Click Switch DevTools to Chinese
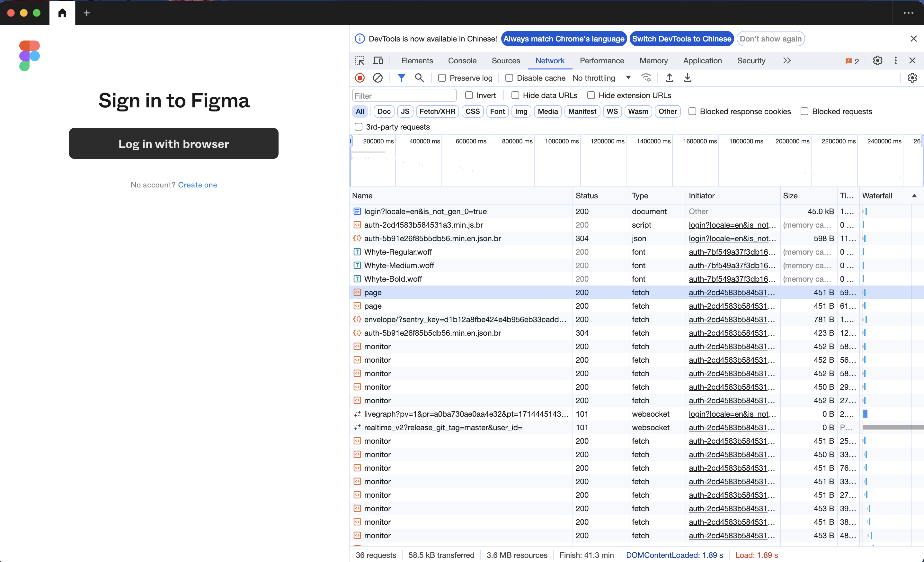924x562 pixels. click(x=681, y=39)
